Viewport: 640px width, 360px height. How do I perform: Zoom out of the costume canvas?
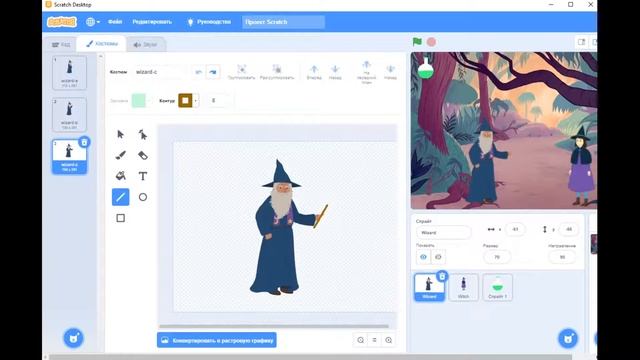coord(360,340)
